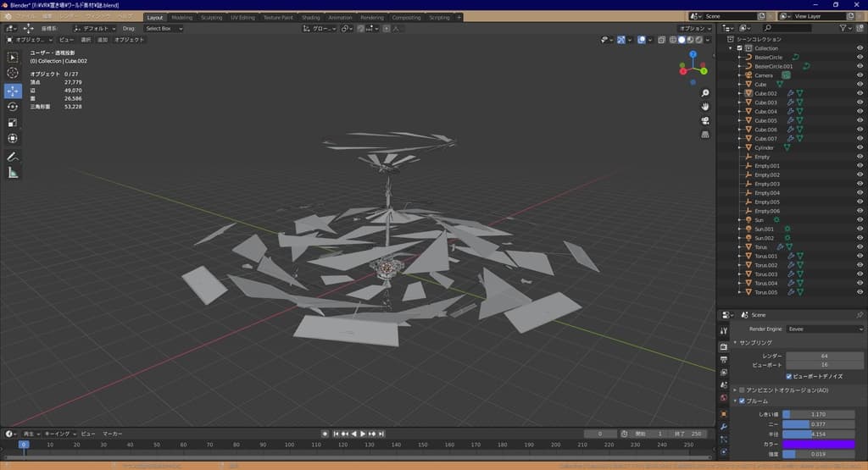The width and height of the screenshot is (868, 470).
Task: Pick the Annotate pencil tool
Action: [13, 157]
